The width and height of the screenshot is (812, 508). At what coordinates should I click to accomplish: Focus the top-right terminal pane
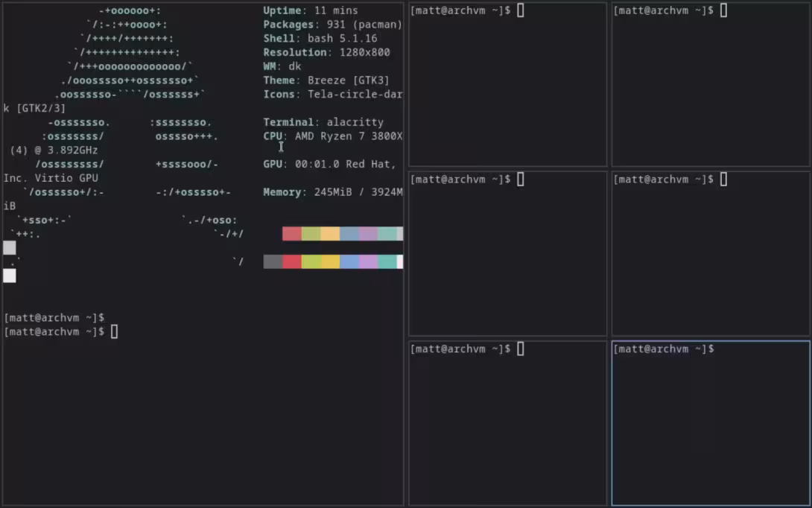[711, 84]
